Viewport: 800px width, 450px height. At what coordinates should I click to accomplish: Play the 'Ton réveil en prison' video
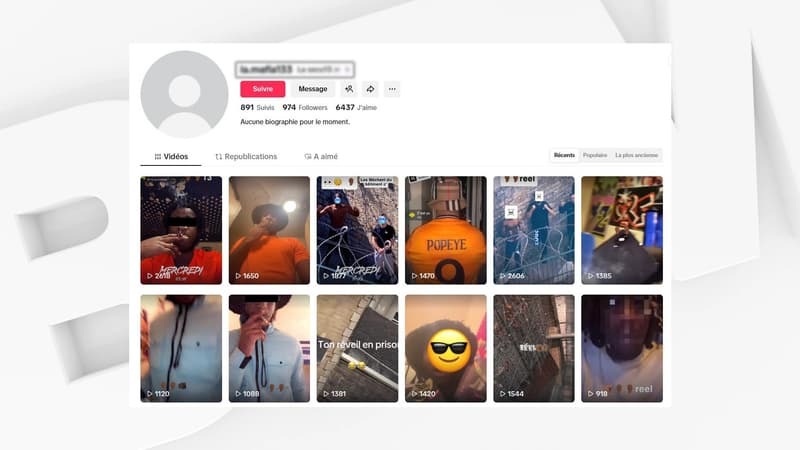click(357, 348)
